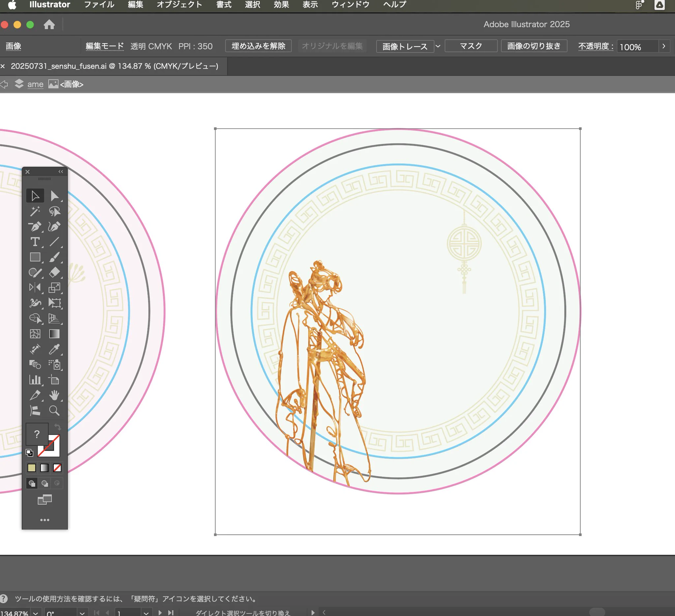Open artboard number dropdown
Viewport: 675px width, 616px height.
click(146, 613)
